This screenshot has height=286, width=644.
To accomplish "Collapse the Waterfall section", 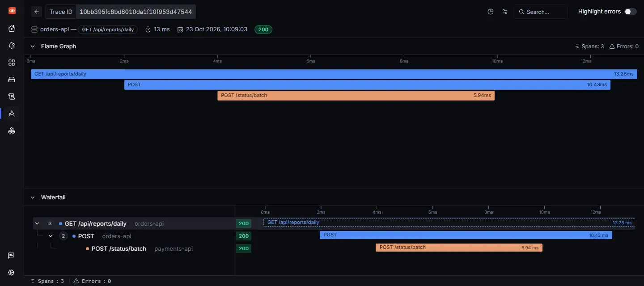I will tap(33, 198).
